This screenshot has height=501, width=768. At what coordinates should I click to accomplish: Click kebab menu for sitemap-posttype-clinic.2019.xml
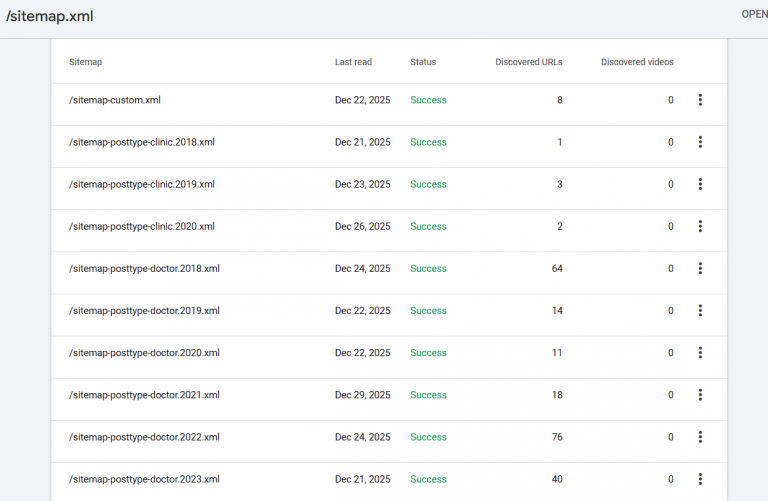tap(700, 184)
